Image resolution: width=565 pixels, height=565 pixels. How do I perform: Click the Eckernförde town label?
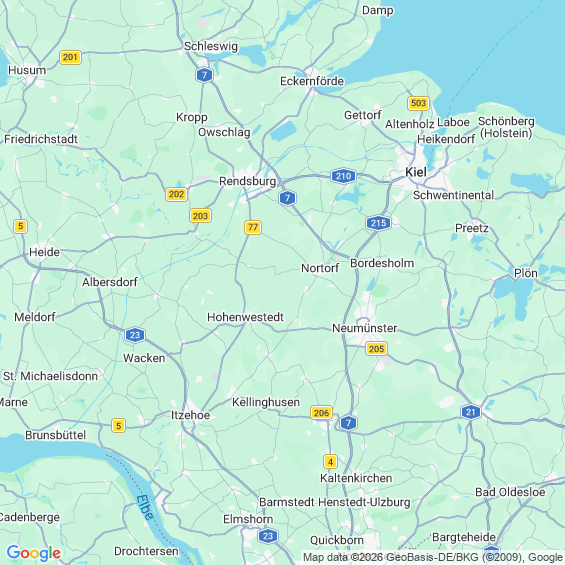pos(312,81)
